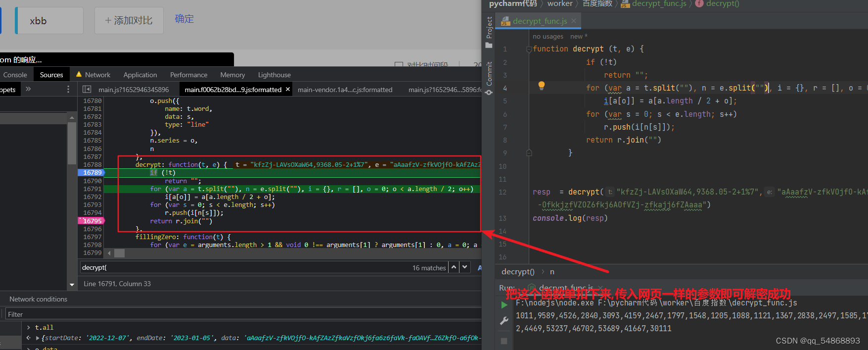The height and width of the screenshot is (350, 868).
Task: Click 添加对比 add comparison button
Action: pos(129,20)
